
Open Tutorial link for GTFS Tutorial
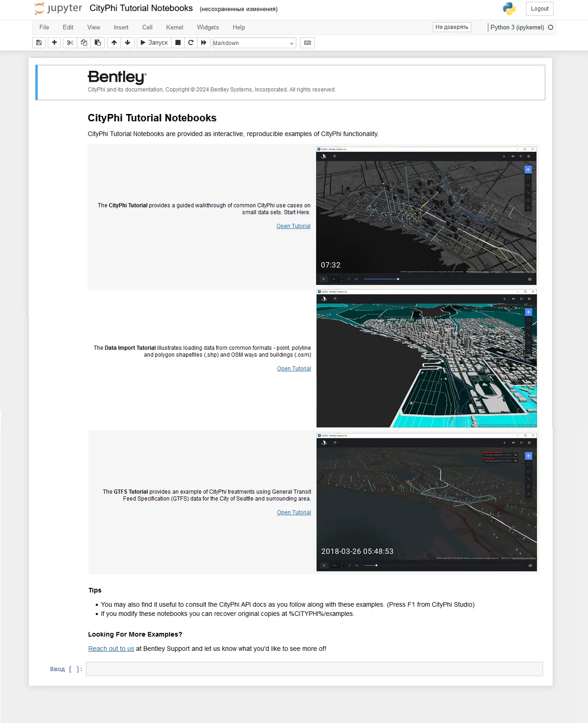(294, 512)
